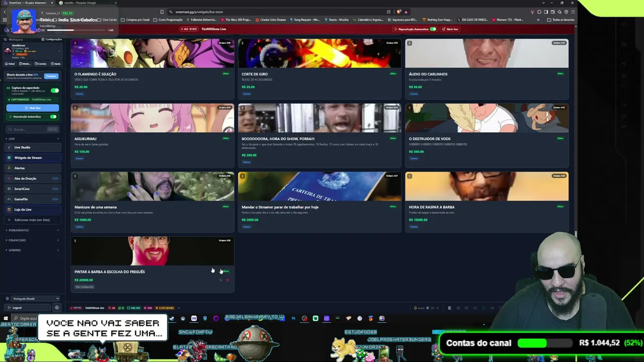Image resolution: width=644 pixels, height=362 pixels.
Task: Focus the Buscar search field
Action: (33, 129)
